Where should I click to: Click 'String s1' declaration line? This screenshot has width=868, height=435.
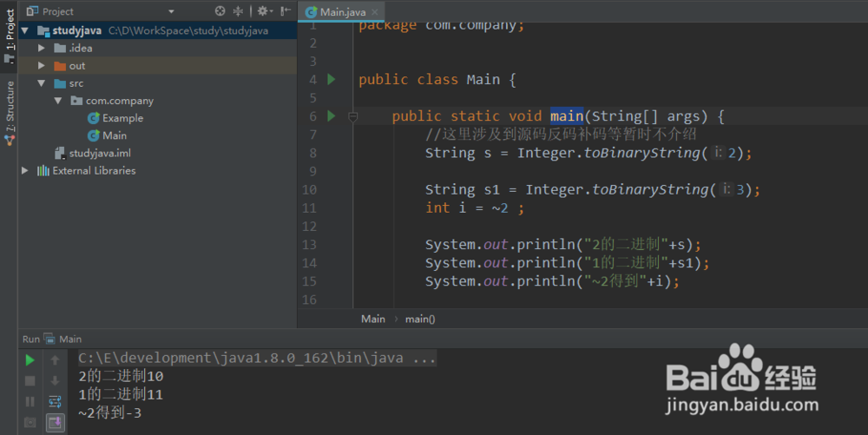592,190
